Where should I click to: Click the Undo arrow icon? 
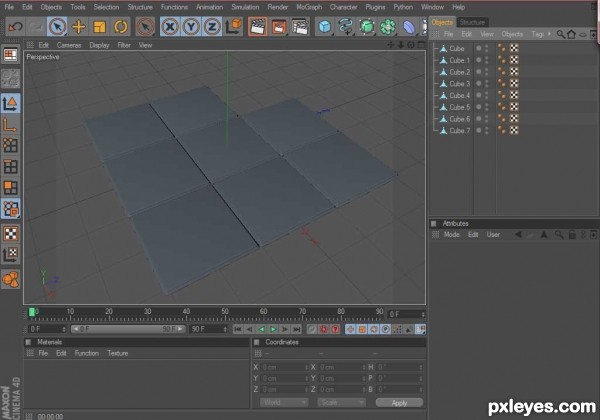[15, 27]
